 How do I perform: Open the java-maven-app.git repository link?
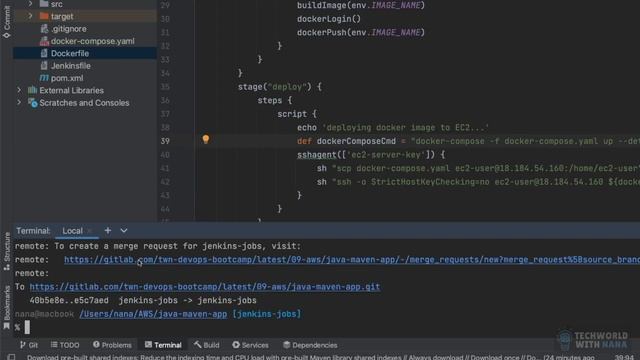205,287
